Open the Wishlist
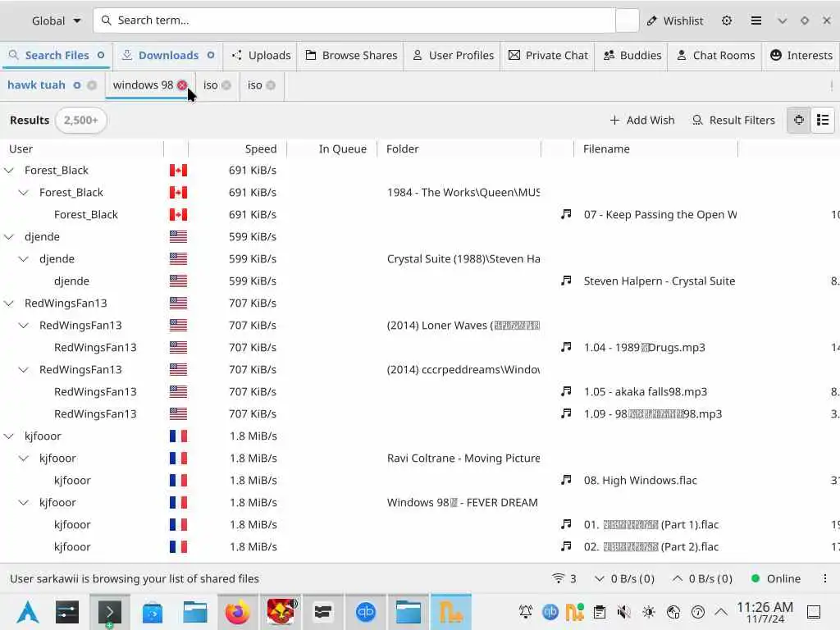This screenshot has width=840, height=630. tap(674, 21)
